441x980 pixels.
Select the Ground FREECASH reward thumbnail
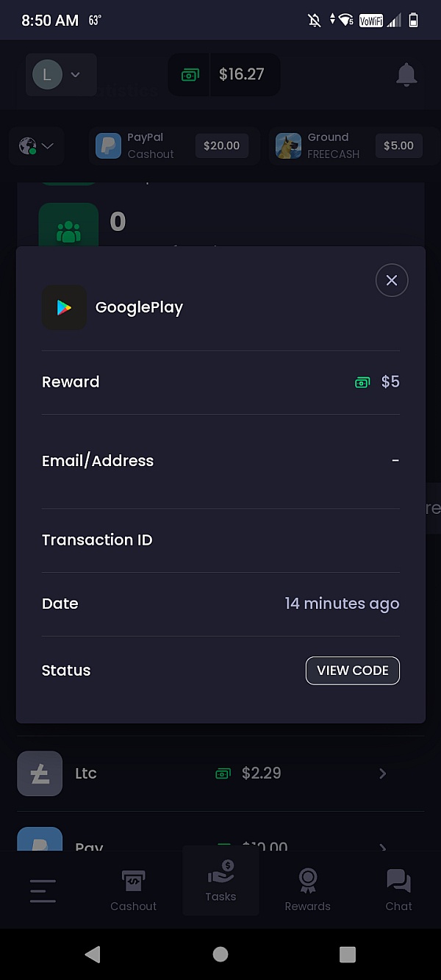288,146
